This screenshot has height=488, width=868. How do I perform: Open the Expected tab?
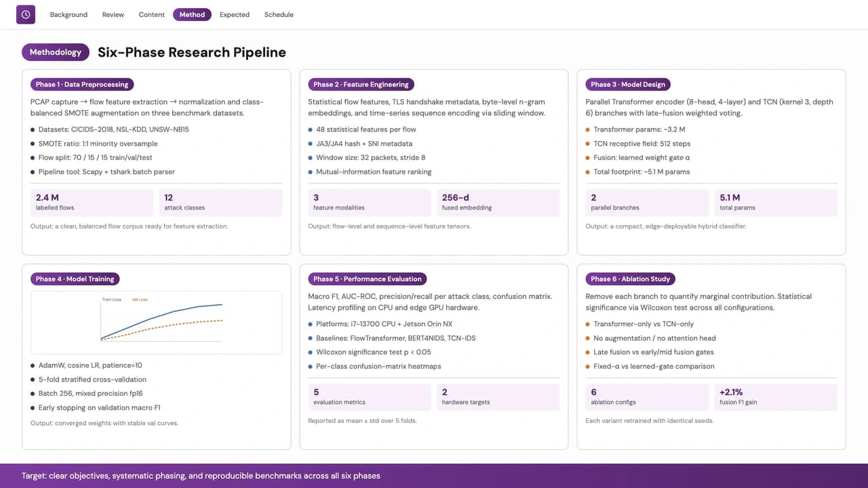pos(235,14)
